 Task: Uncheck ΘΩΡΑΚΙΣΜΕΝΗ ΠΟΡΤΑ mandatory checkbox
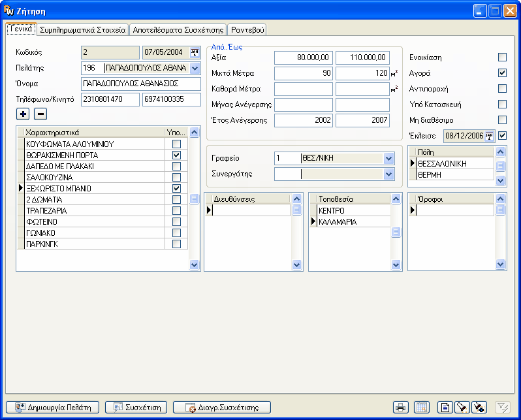coord(176,155)
